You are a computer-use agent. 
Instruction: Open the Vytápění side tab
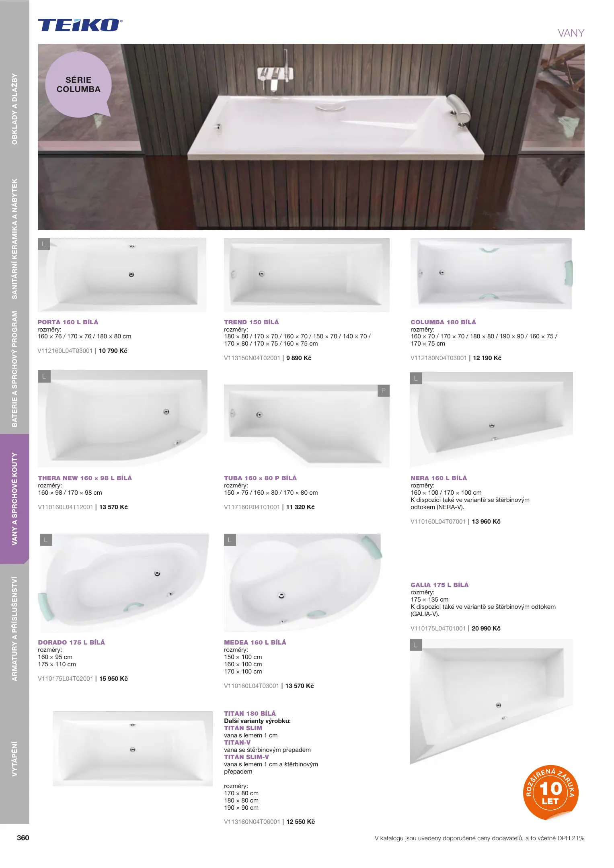pos(14,759)
